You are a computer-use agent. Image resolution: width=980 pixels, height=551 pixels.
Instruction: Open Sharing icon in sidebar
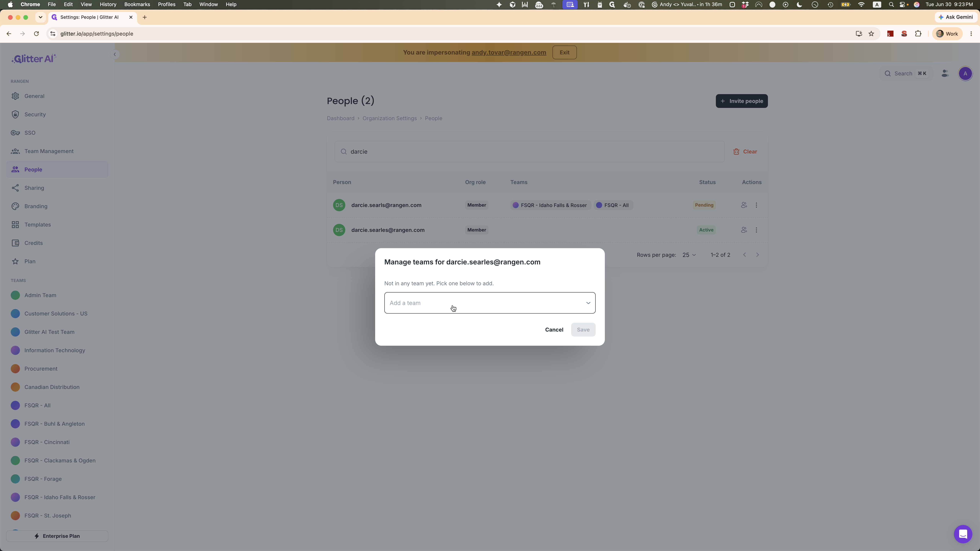[15, 188]
